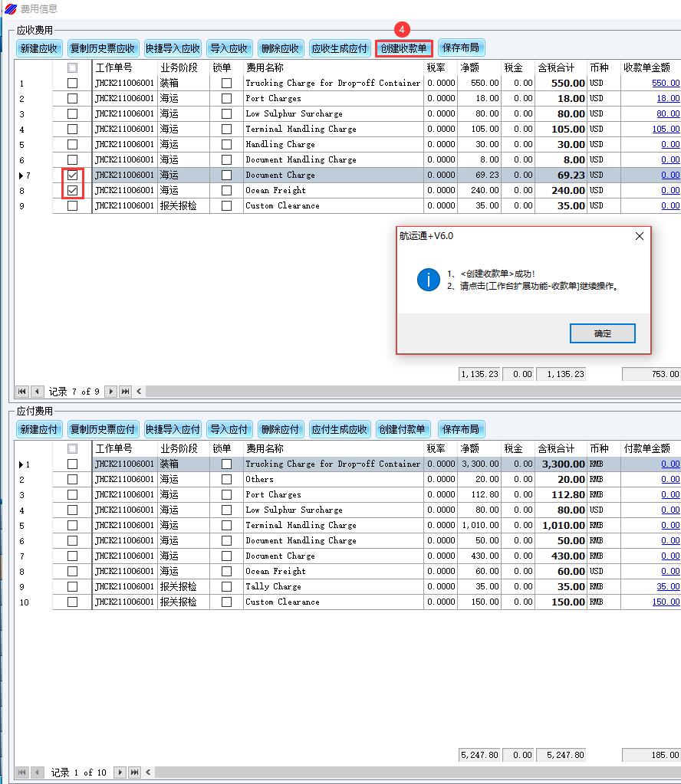Jump to first record in receivables navigator
The image size is (681, 784).
22,392
